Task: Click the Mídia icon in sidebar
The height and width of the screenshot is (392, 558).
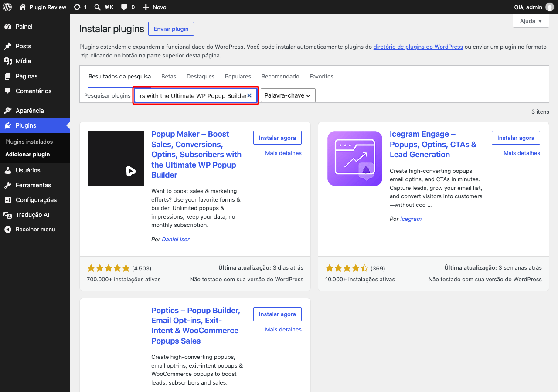Action: tap(8, 61)
